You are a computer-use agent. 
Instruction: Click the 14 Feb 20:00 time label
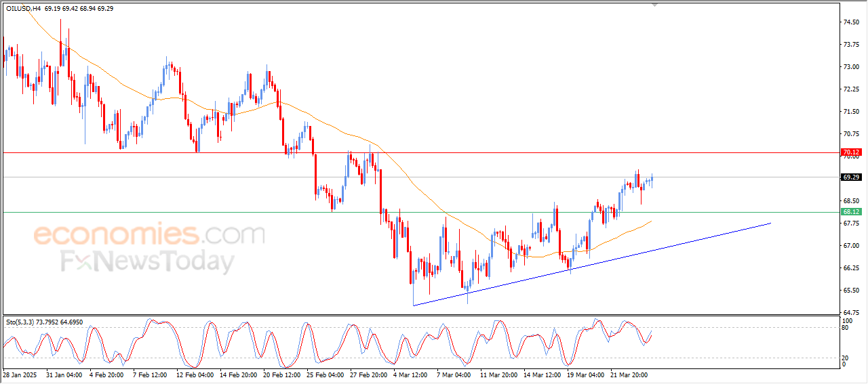coord(239,374)
